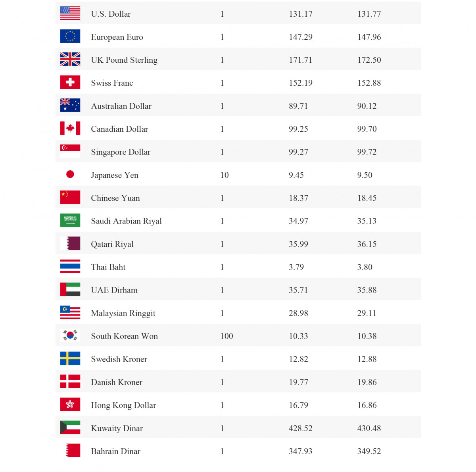Select the Thai Baht rate 3.79

tap(296, 267)
